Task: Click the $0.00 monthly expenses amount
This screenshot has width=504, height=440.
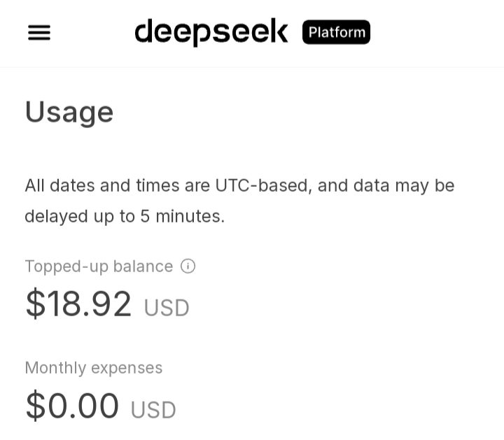Action: (x=72, y=406)
